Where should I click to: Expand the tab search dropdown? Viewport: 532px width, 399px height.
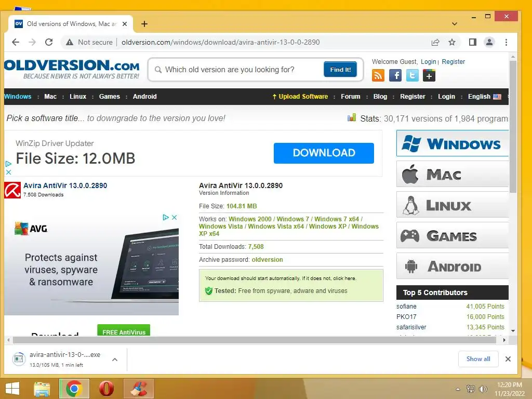click(x=454, y=24)
